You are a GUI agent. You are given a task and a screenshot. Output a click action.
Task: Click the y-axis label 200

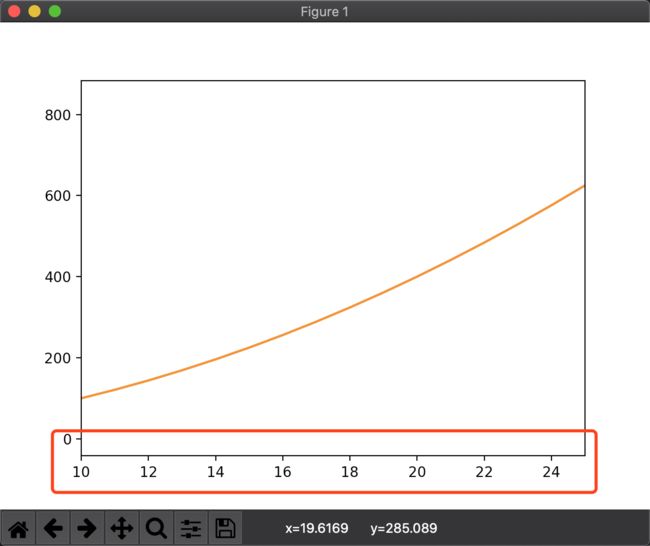point(58,358)
